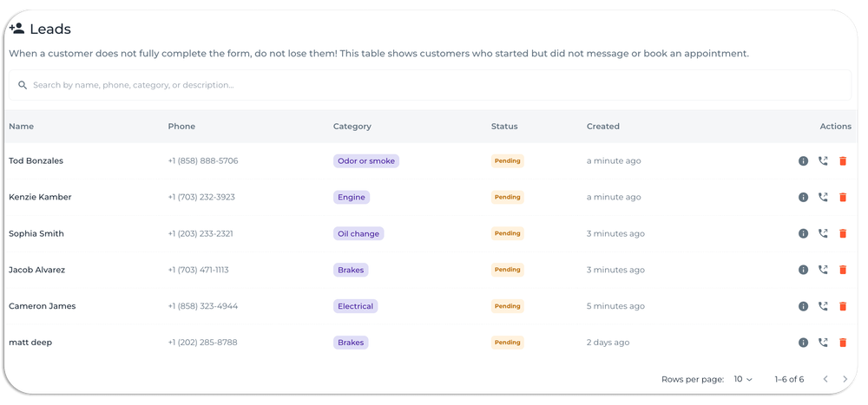The image size is (868, 405).
Task: Call Sophia Smith using phone icon
Action: coord(823,234)
